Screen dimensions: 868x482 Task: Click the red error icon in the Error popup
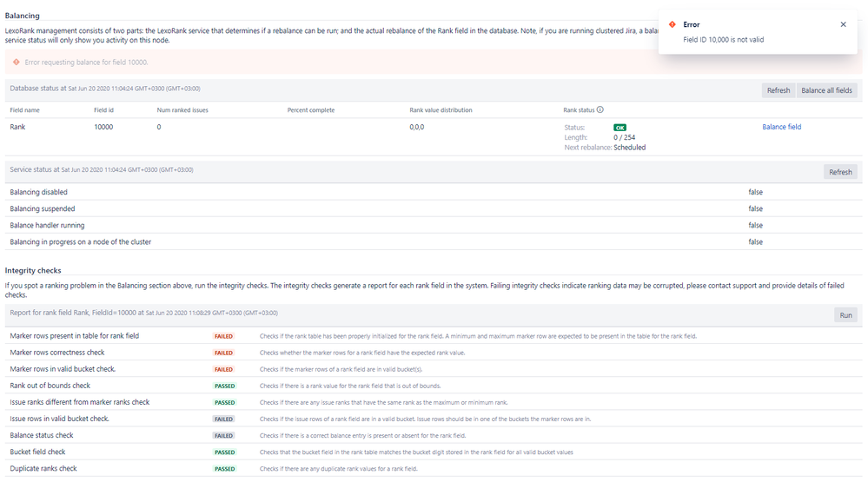click(x=673, y=24)
